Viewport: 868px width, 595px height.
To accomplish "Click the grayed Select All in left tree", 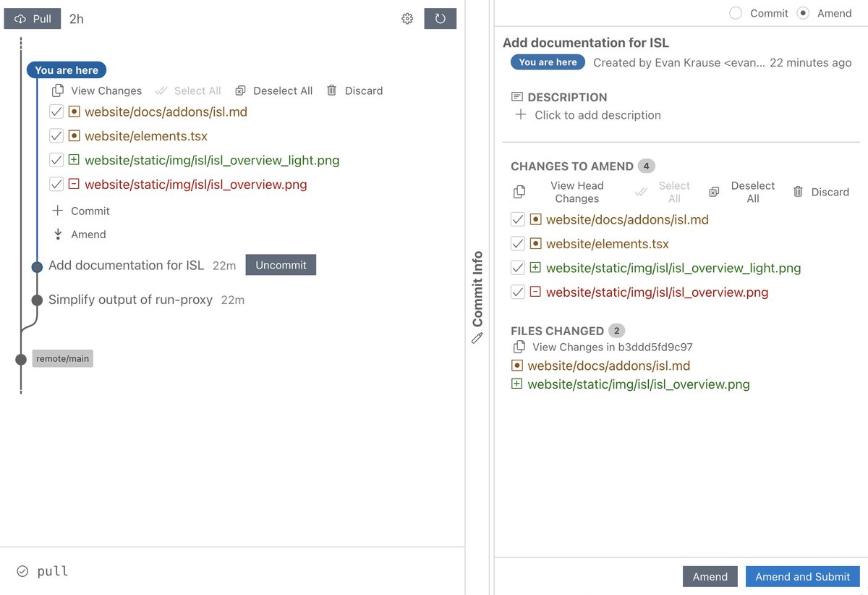I will point(188,90).
